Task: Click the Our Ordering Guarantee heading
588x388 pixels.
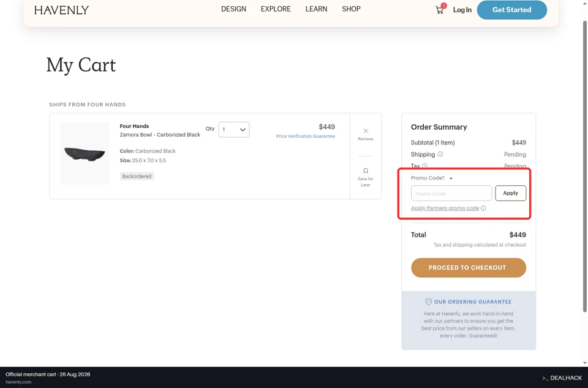Action: pyautogui.click(x=473, y=302)
